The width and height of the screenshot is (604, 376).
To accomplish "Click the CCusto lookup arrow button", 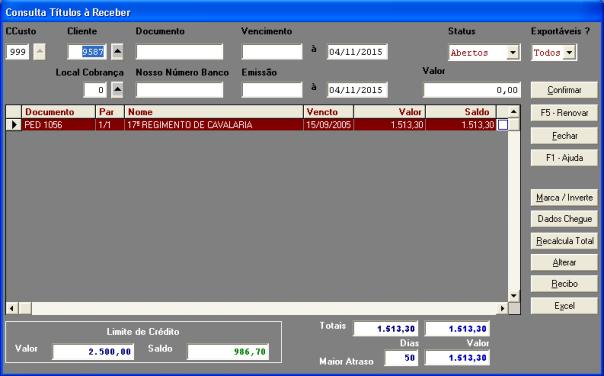I will (39, 52).
